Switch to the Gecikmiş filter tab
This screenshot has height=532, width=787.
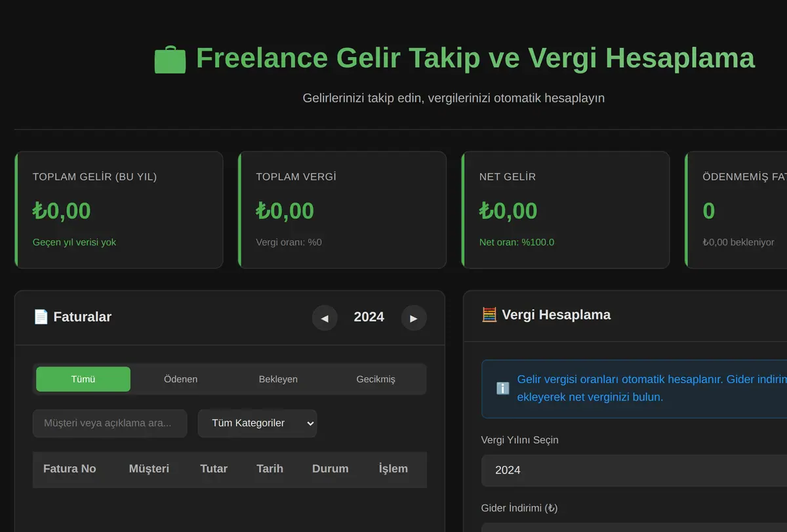[x=376, y=379]
